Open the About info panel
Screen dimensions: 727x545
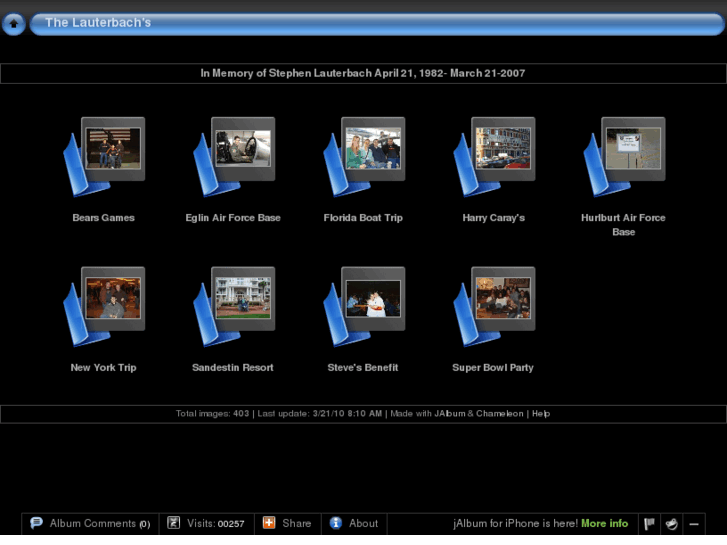tap(354, 524)
